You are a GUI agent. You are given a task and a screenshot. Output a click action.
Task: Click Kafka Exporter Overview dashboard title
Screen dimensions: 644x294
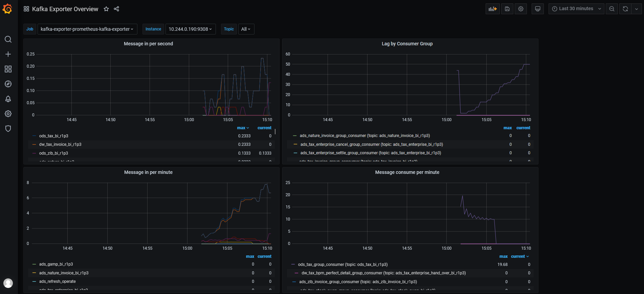coord(65,9)
